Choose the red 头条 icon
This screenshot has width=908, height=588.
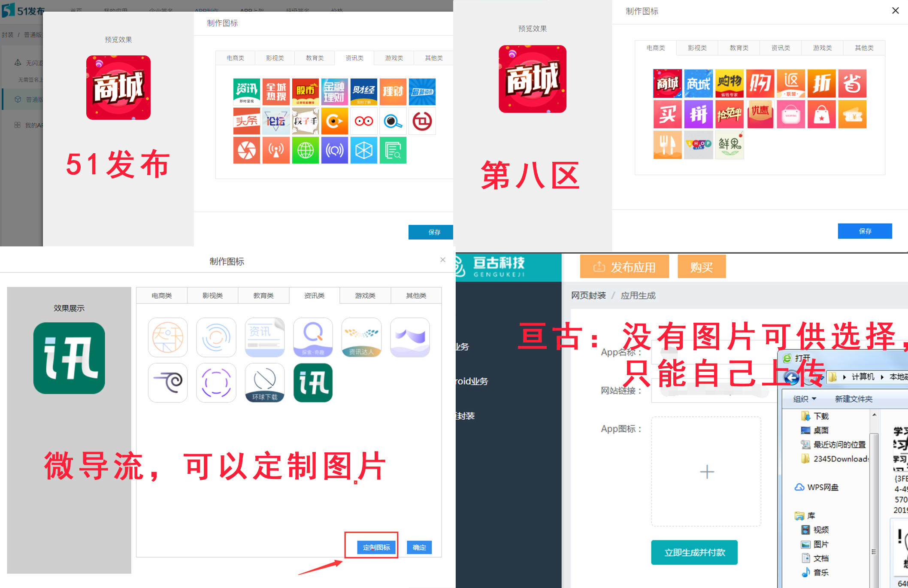point(247,121)
